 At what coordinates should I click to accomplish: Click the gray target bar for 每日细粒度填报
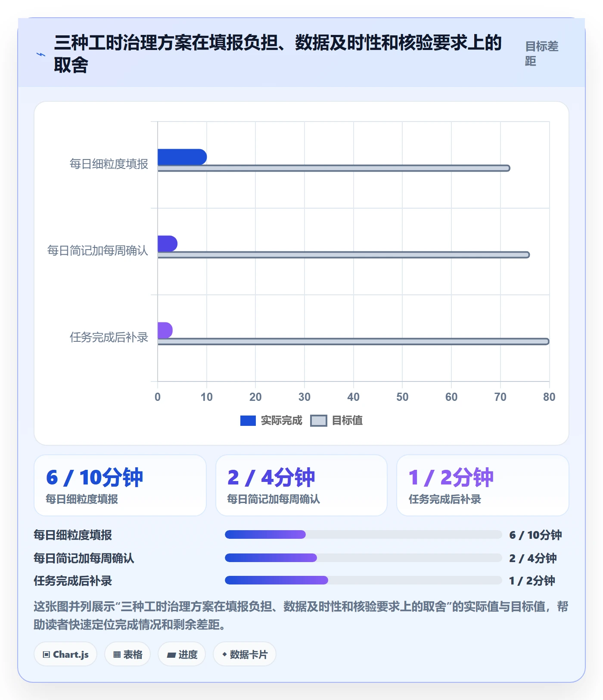click(x=334, y=168)
